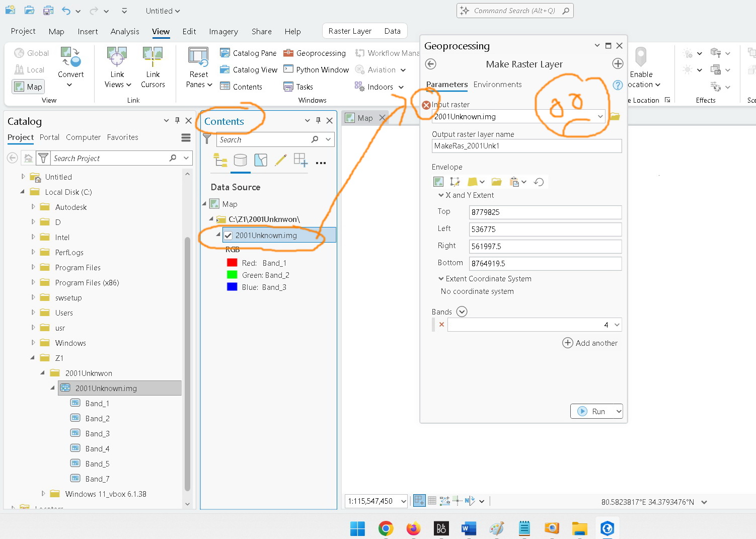The width and height of the screenshot is (756, 539).
Task: Uncheck the 2001Unknown.img layer visibility
Action: [229, 236]
